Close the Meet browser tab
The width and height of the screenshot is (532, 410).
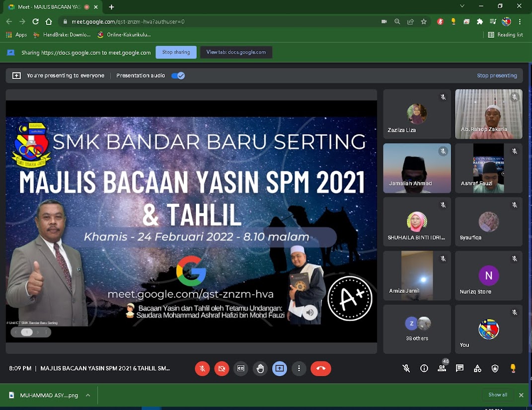[x=96, y=7]
